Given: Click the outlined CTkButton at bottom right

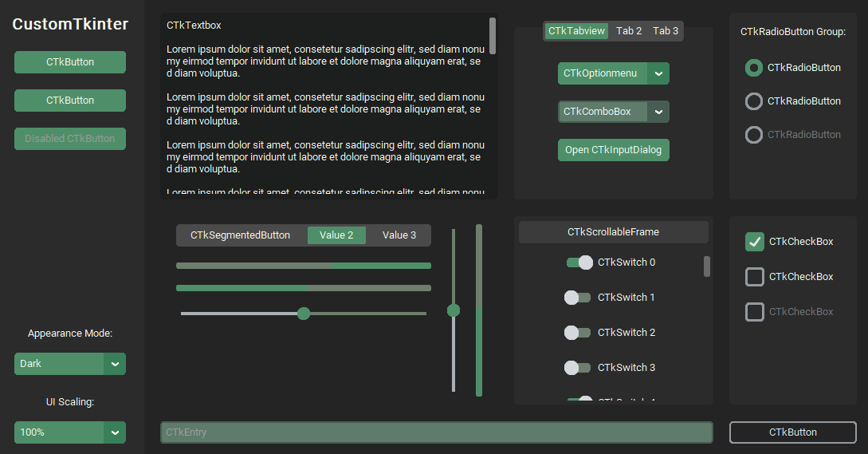Looking at the screenshot, I should coord(792,432).
